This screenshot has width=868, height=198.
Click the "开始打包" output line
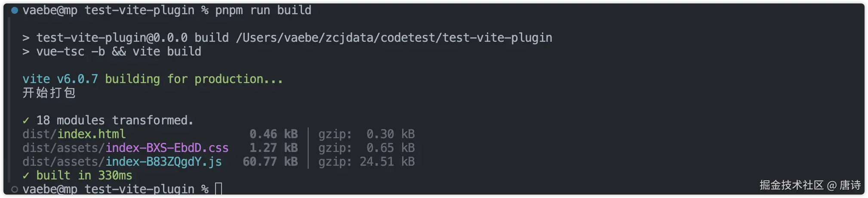point(49,93)
